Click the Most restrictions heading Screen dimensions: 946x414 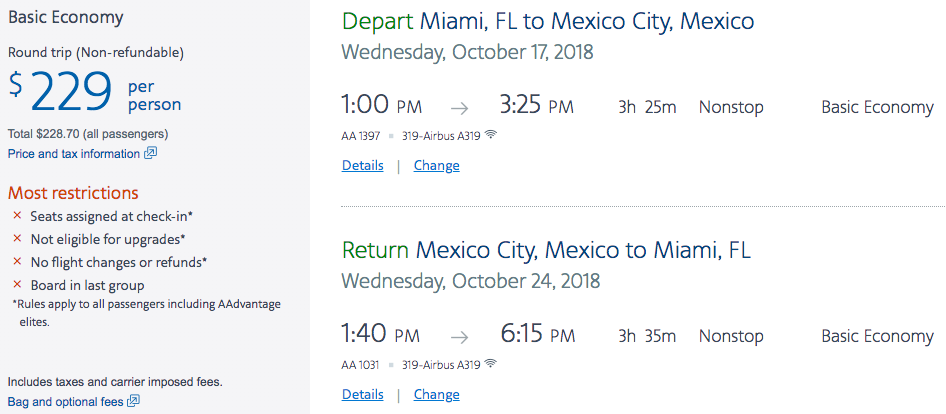pyautogui.click(x=73, y=193)
